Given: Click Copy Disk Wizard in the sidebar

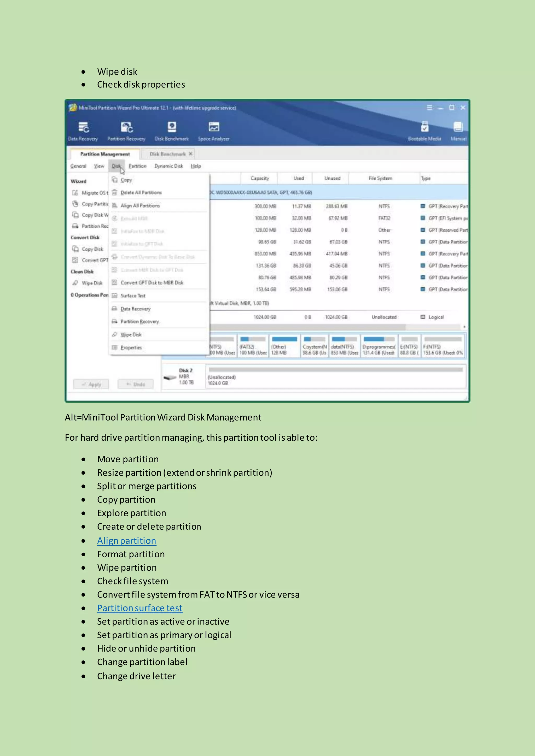Looking at the screenshot, I should (90, 215).
